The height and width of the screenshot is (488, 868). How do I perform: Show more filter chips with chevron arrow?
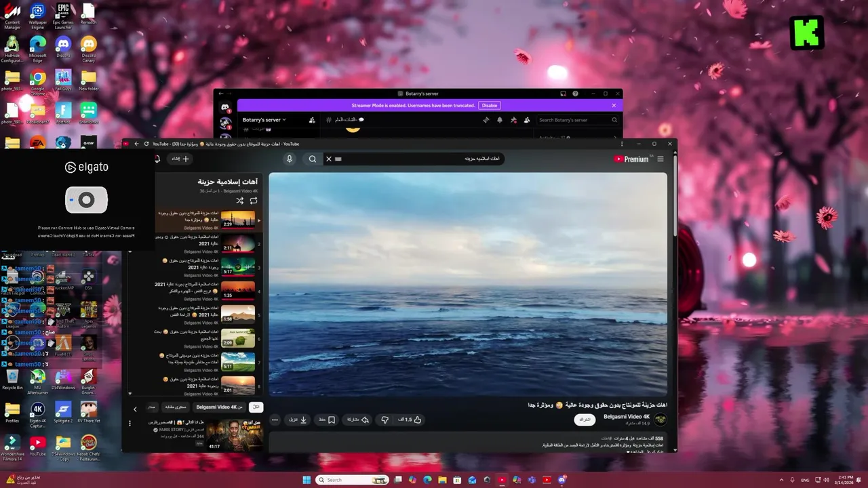135,409
